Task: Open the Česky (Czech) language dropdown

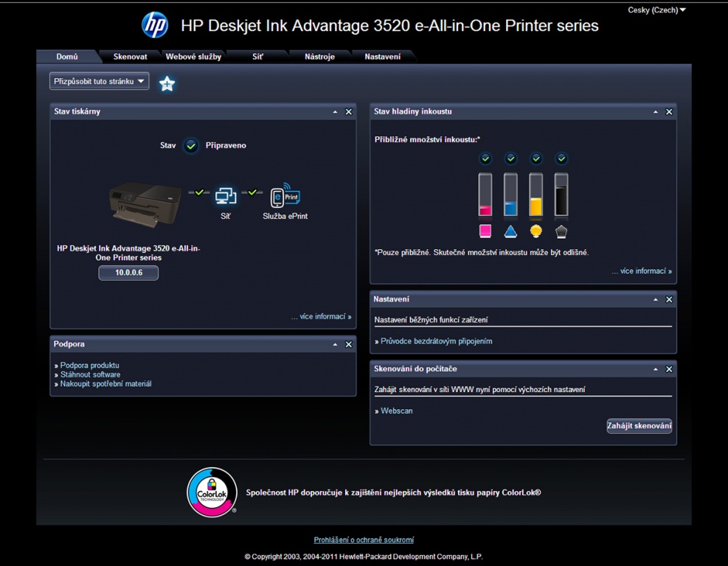Action: [656, 10]
